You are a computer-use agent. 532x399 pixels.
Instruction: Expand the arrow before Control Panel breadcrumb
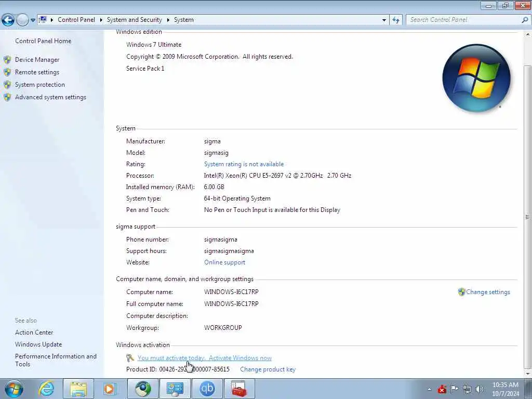tap(51, 20)
